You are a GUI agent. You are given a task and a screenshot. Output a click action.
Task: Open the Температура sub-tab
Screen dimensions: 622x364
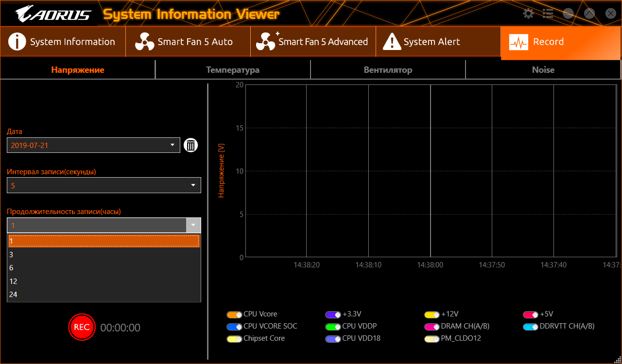coord(233,70)
